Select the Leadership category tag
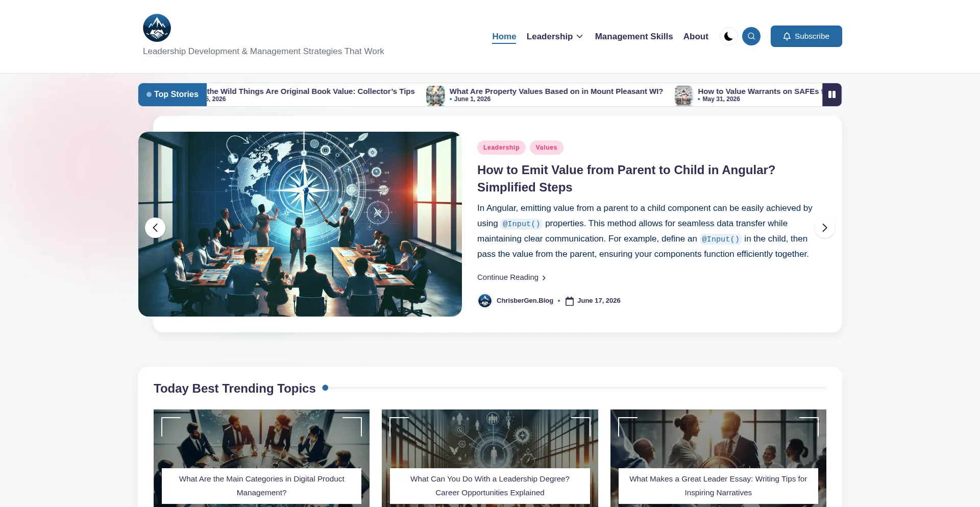Image resolution: width=980 pixels, height=507 pixels. (501, 148)
